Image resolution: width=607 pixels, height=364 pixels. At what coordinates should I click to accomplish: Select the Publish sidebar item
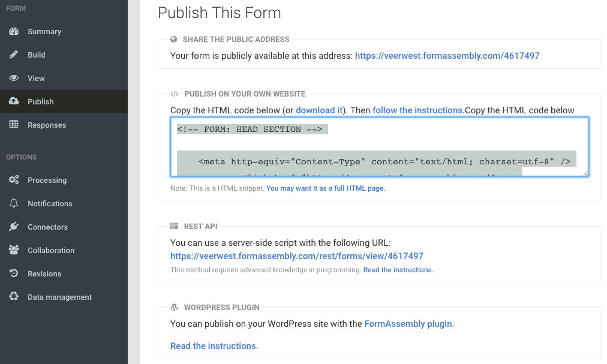(x=64, y=101)
